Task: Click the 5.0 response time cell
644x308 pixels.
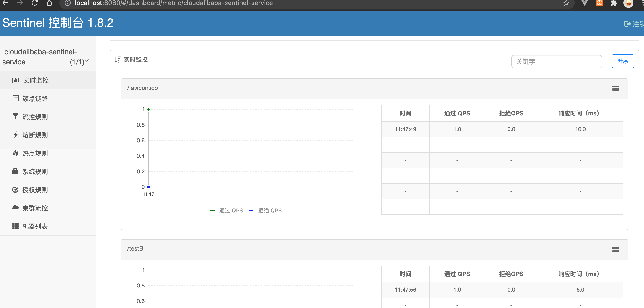Action: [x=580, y=290]
